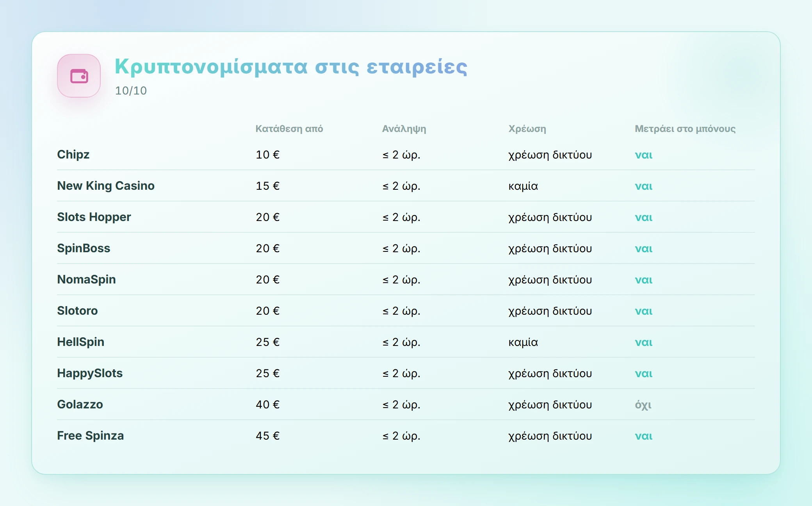Screen dimensions: 812x506
Task: Click χρέωση δικτύου in Golazzo row
Action: point(550,405)
